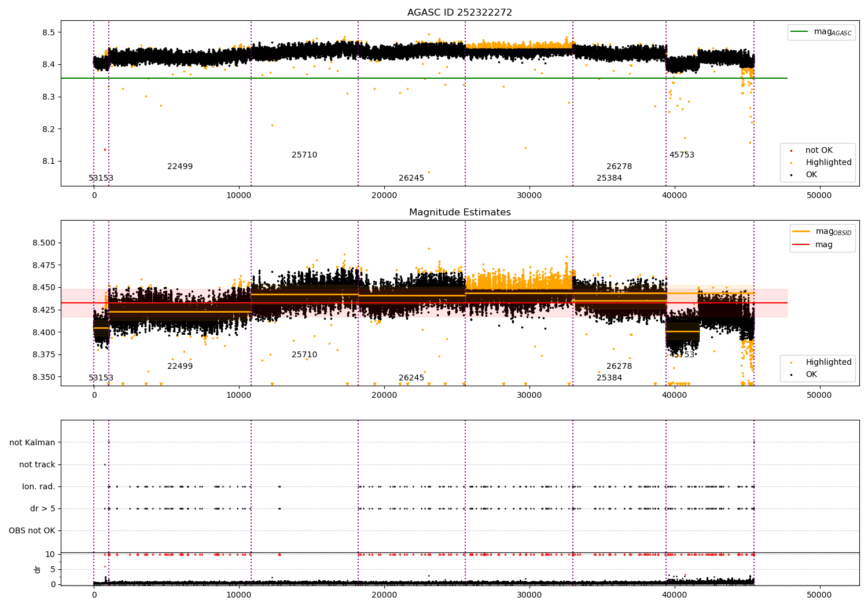Viewport: 868px width, 608px height.
Task: Click the "not track" axis label
Action: (37, 465)
